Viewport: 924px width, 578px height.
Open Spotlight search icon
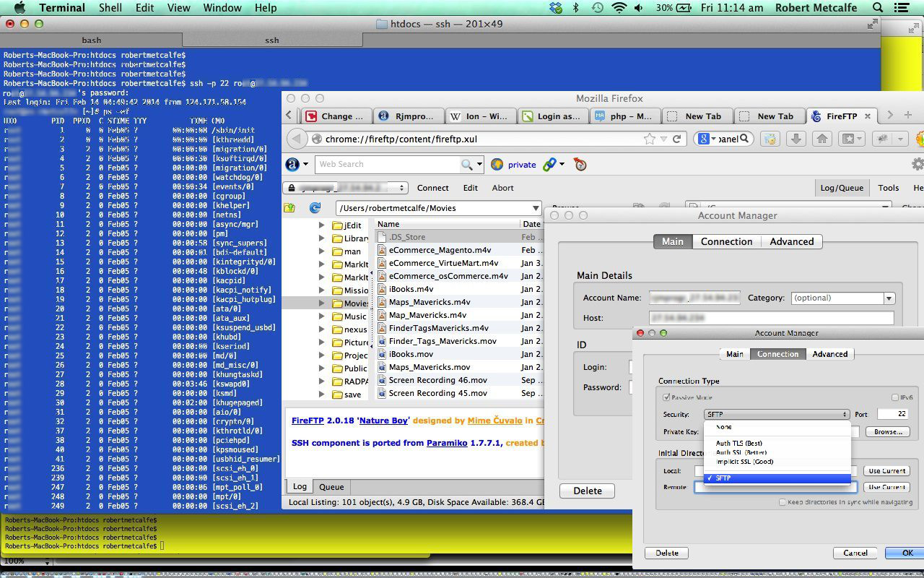point(878,8)
